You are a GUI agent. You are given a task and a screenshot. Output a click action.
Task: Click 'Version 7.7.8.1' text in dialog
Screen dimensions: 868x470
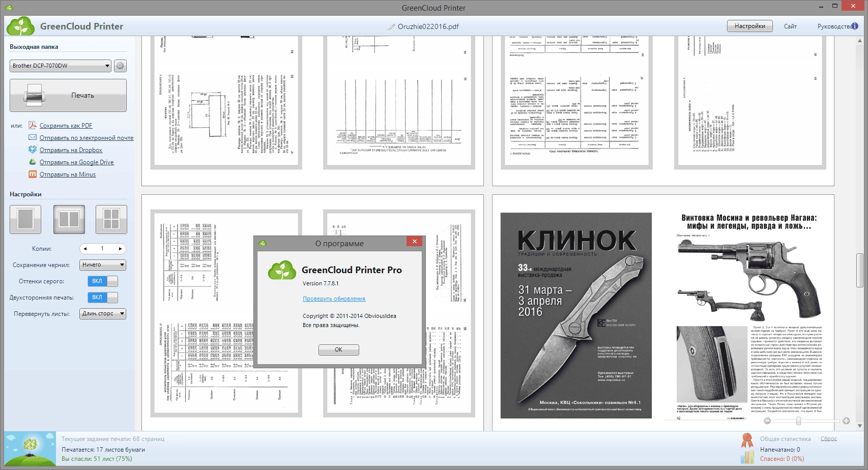[x=321, y=284]
